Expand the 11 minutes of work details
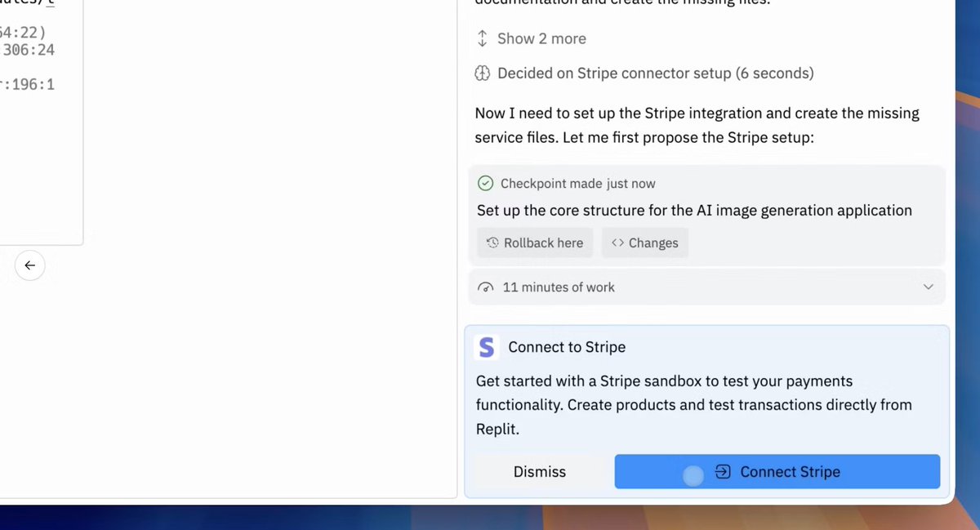980x530 pixels. point(706,287)
